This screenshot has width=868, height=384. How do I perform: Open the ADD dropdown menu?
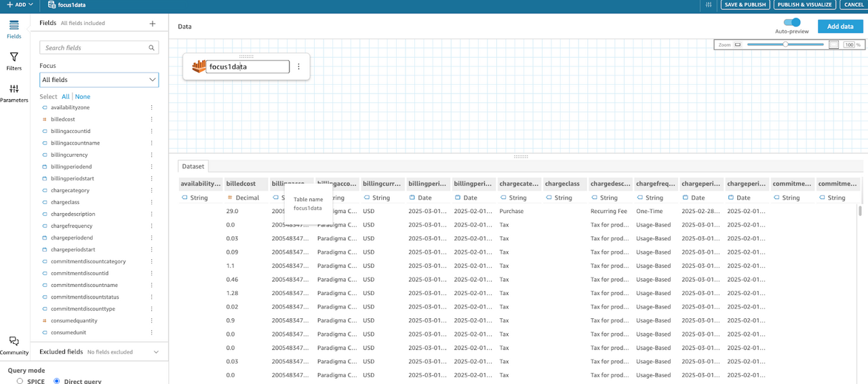click(x=19, y=5)
